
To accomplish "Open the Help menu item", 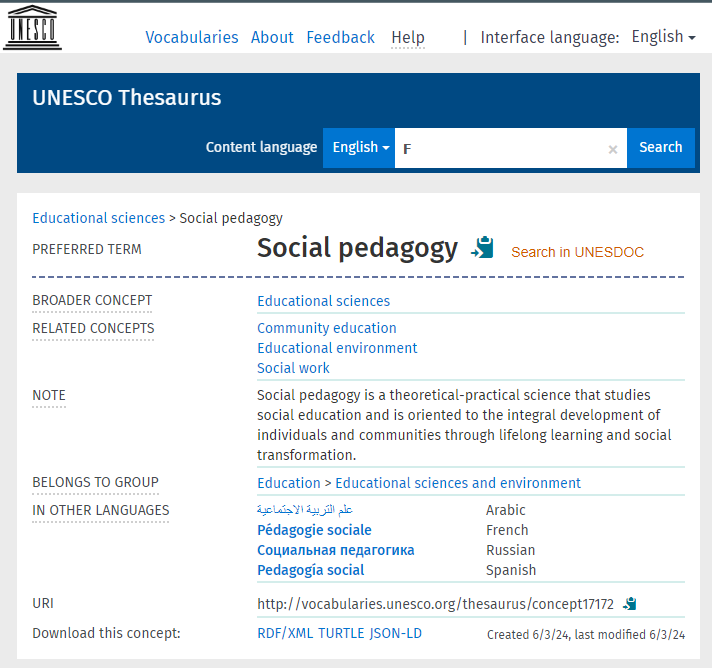I will 408,37.
